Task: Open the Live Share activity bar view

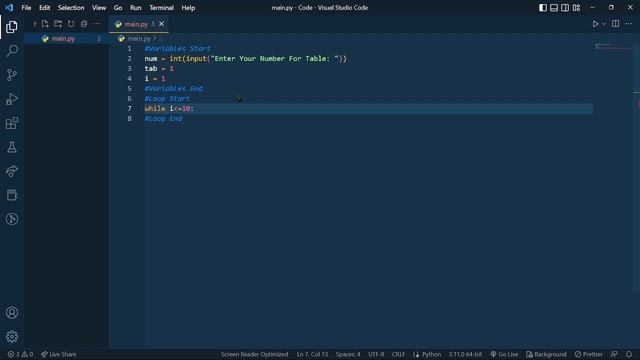Action: [12, 171]
